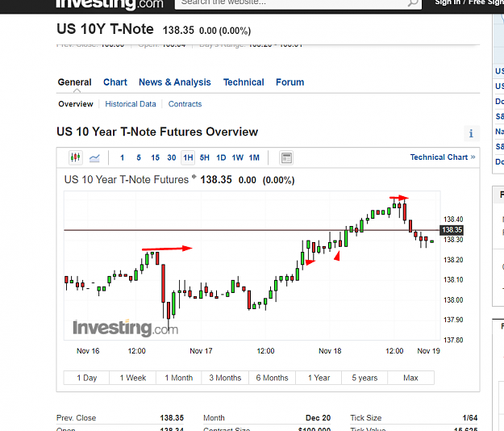Click the Prev. Close value 138.35
This screenshot has height=431, width=504.
172,418
